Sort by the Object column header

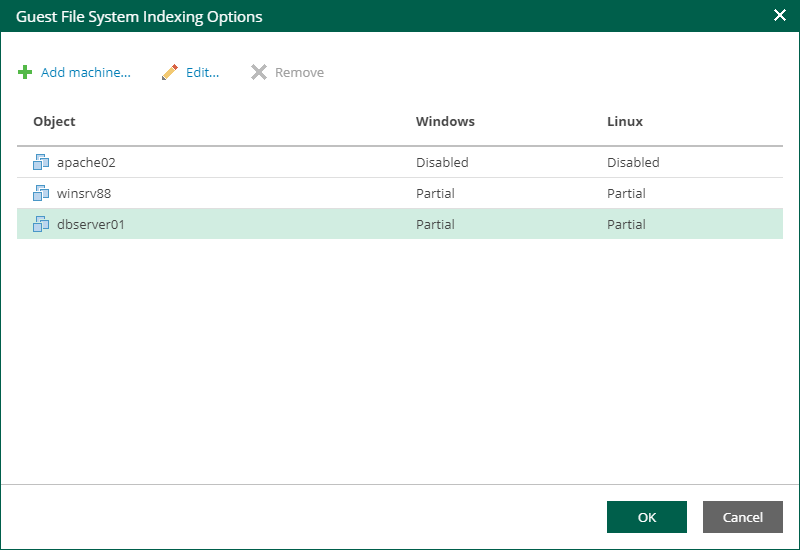point(54,122)
